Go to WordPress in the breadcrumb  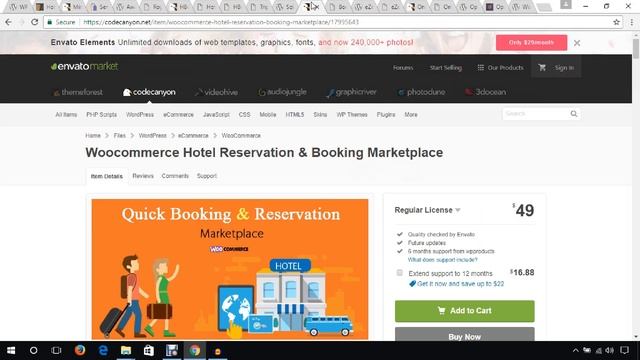click(153, 136)
